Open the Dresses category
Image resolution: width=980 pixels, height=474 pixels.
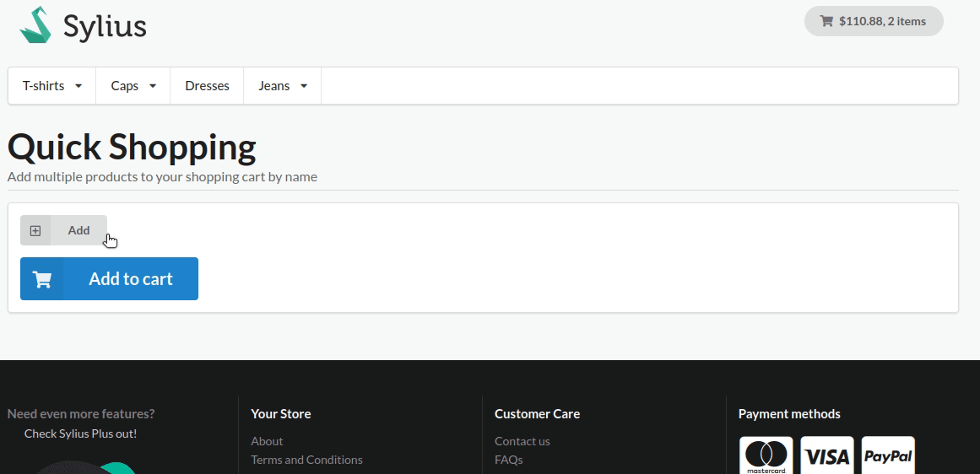pos(207,85)
